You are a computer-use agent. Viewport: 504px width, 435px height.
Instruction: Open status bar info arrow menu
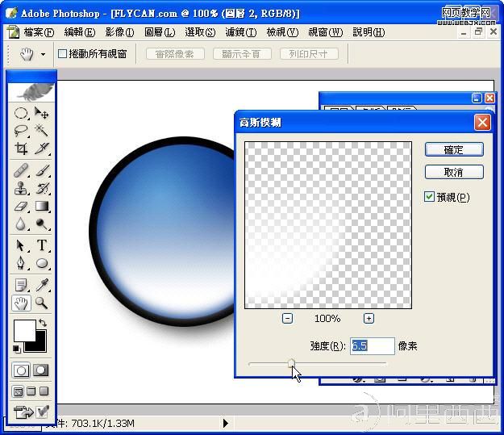[226, 423]
